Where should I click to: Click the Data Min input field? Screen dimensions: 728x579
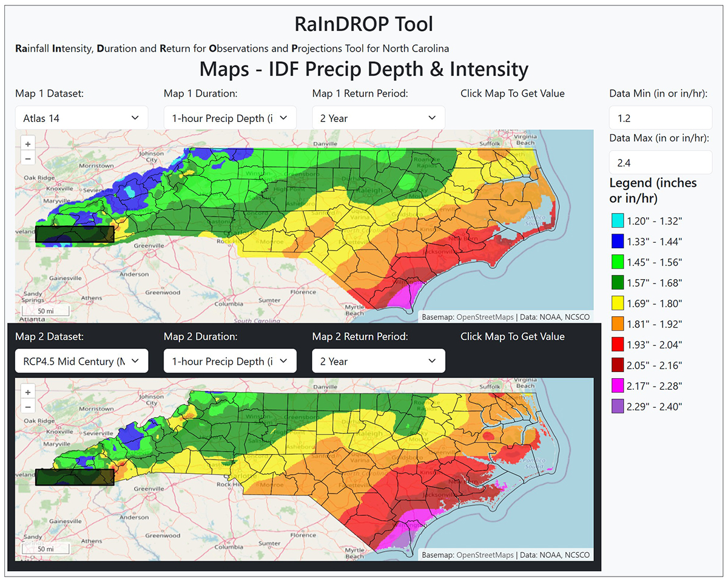pyautogui.click(x=660, y=118)
